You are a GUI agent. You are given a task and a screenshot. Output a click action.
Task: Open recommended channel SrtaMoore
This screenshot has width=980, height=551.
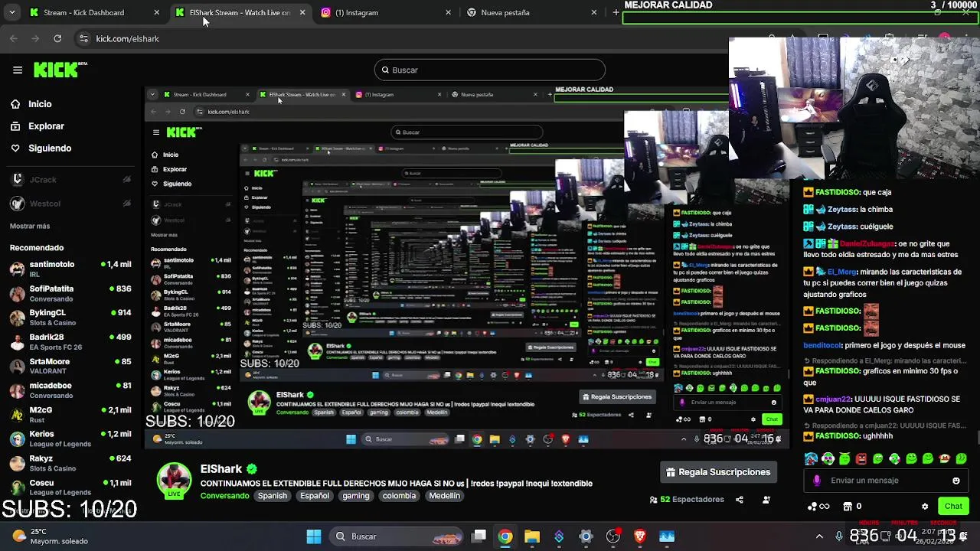pyautogui.click(x=69, y=366)
